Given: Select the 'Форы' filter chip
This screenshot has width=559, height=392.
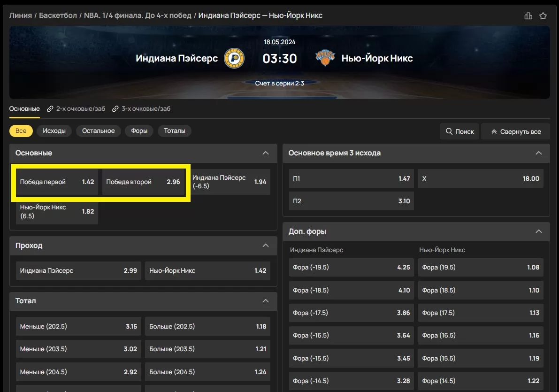Looking at the screenshot, I should pyautogui.click(x=139, y=131).
